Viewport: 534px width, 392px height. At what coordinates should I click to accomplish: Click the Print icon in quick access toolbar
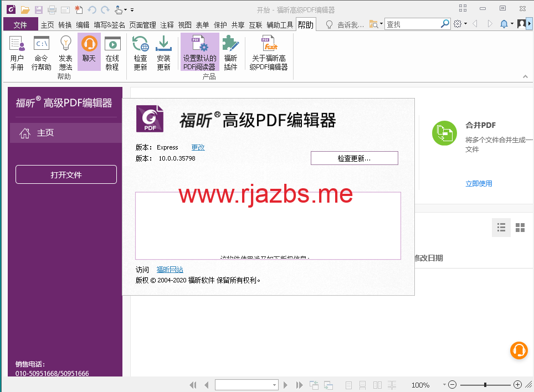click(52, 10)
